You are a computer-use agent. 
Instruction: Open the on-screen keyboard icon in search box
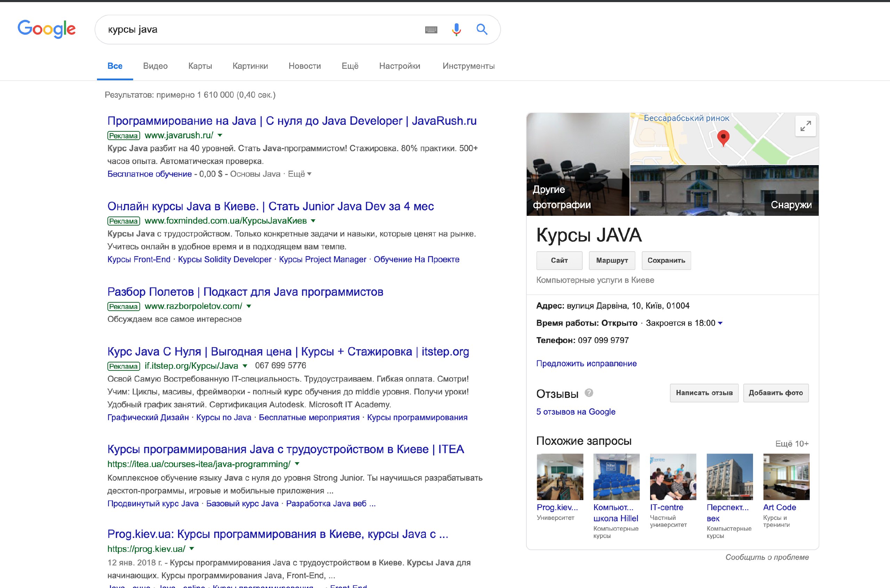click(431, 30)
